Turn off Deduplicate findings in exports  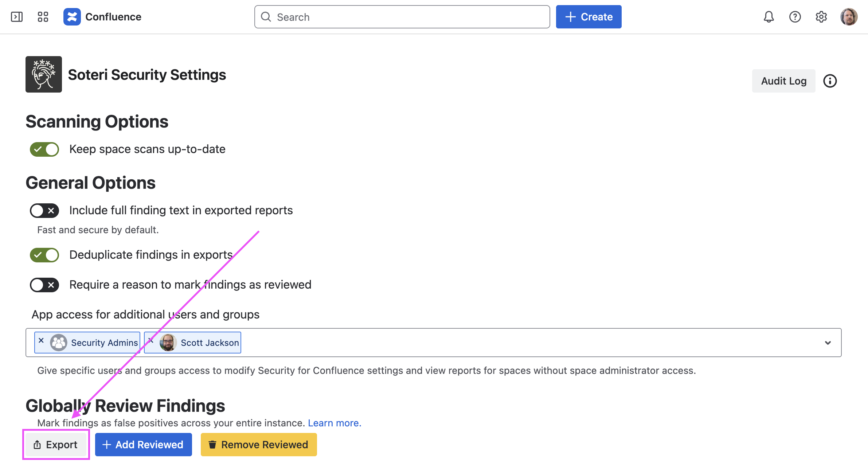click(44, 255)
